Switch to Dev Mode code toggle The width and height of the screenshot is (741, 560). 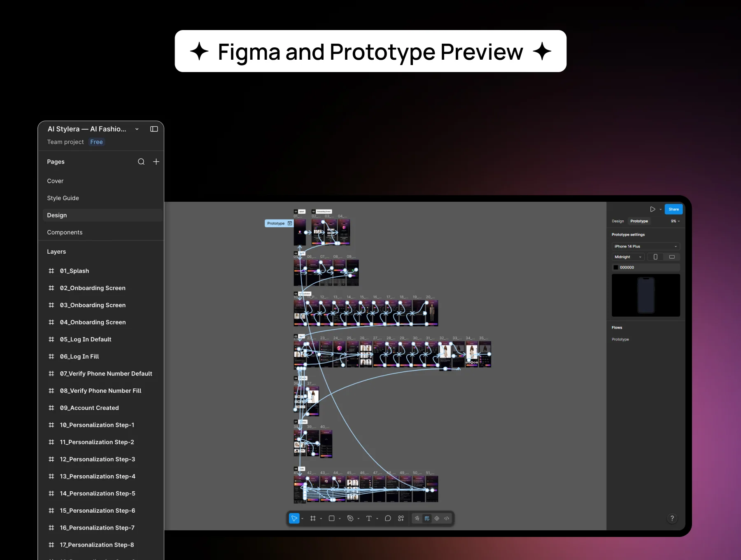(x=447, y=518)
